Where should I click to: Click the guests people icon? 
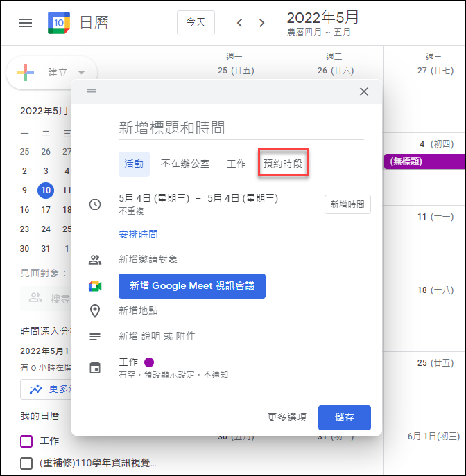[95, 260]
